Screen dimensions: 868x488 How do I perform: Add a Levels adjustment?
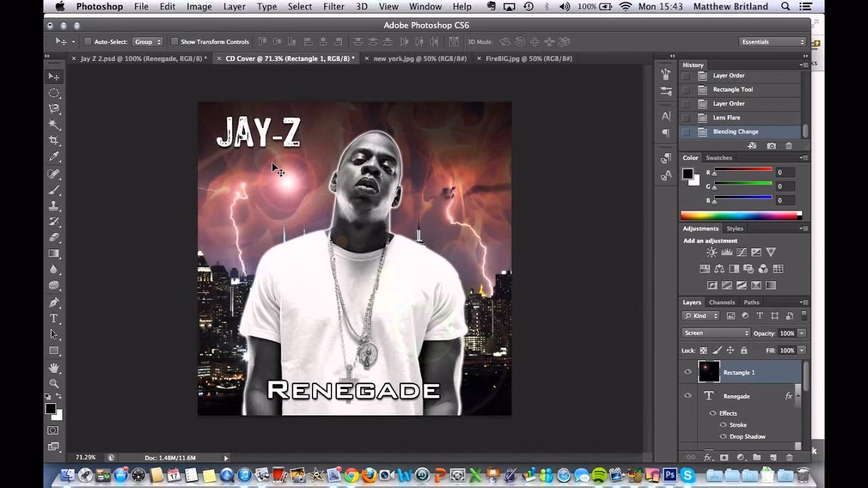tap(726, 252)
